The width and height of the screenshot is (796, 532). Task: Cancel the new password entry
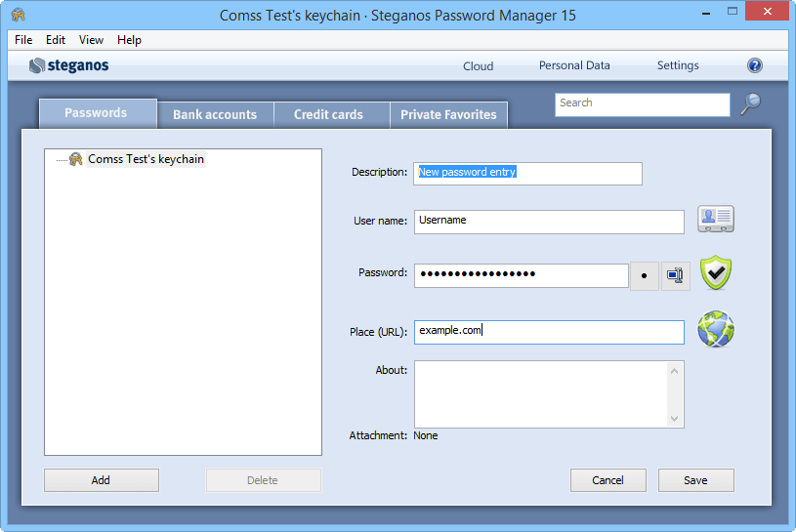point(608,480)
